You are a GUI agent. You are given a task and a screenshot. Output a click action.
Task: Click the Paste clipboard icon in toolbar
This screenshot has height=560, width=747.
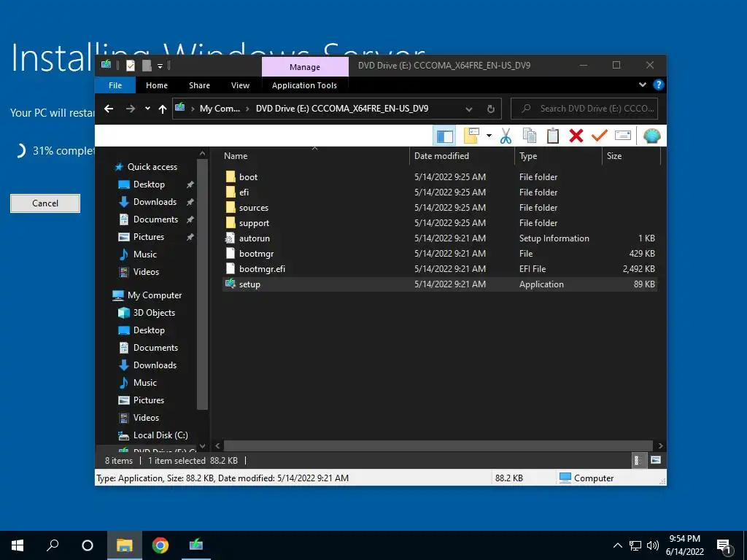click(x=553, y=136)
